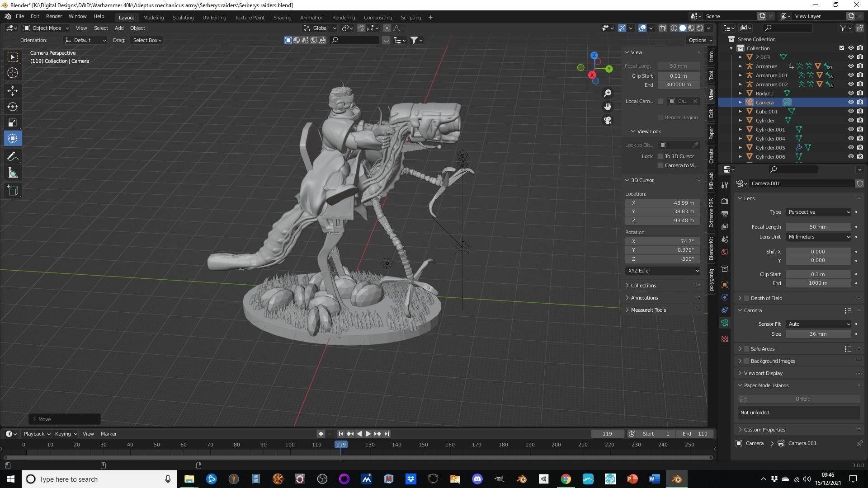Select the Move tool
Image resolution: width=868 pixels, height=488 pixels.
click(x=13, y=91)
